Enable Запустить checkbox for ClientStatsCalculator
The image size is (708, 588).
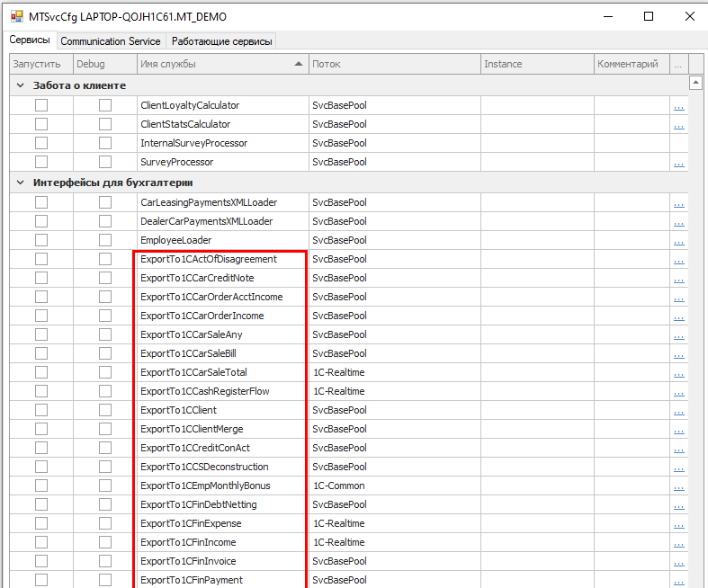pyautogui.click(x=41, y=125)
